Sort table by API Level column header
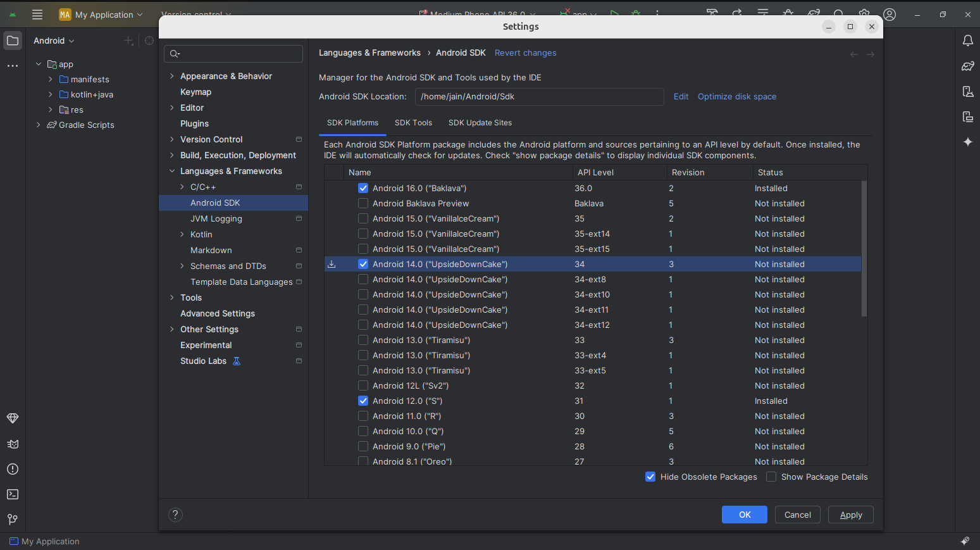This screenshot has height=550, width=980. point(620,172)
